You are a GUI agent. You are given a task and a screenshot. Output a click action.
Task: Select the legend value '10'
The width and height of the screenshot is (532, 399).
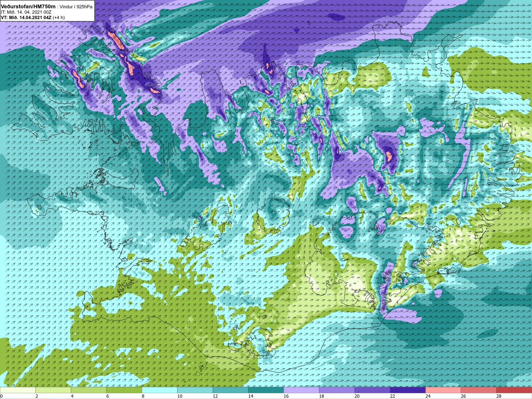coord(180,396)
